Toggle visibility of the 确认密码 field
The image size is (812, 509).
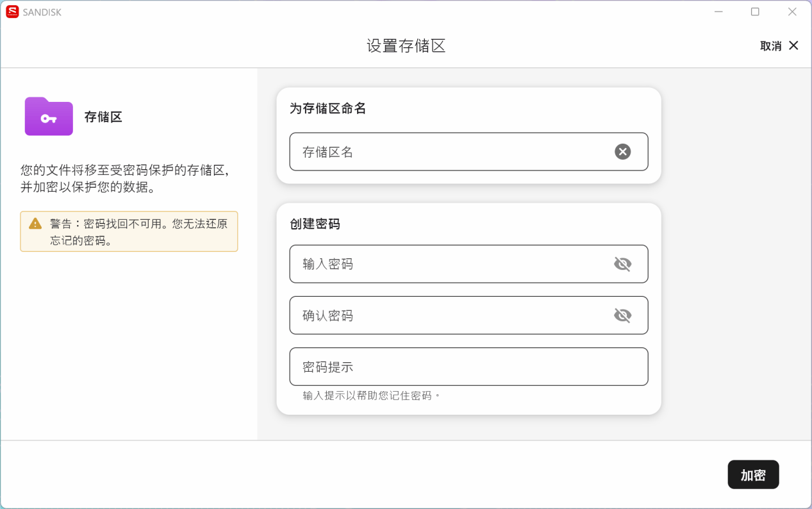tap(622, 315)
